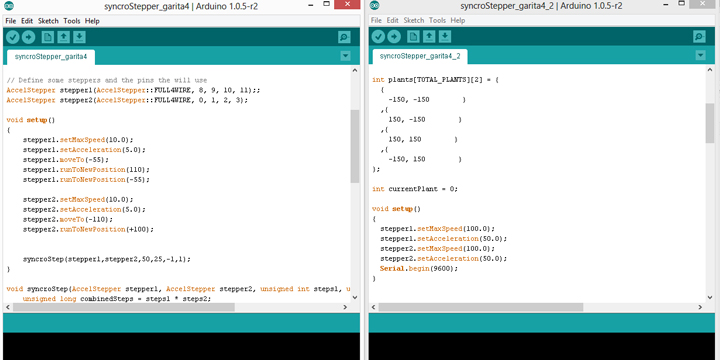Maximize the syncroStepper_garita4 window
This screenshot has width=720, height=360.
(327, 5)
